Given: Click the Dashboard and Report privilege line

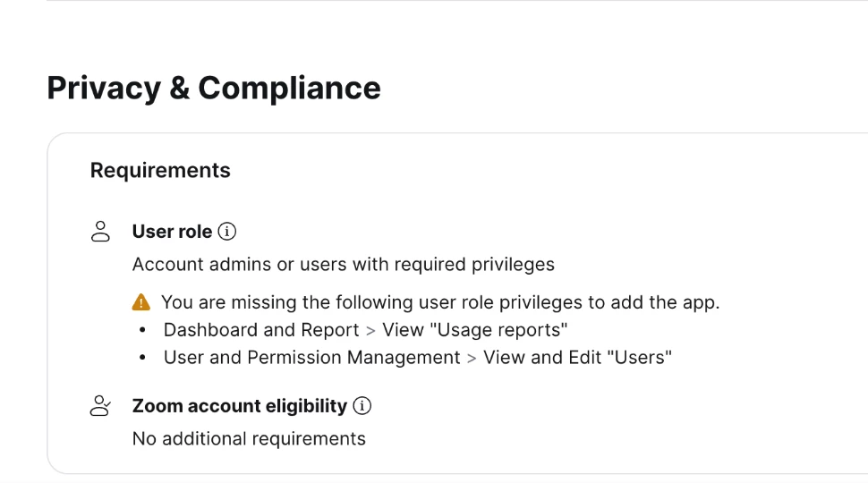Looking at the screenshot, I should [x=261, y=330].
